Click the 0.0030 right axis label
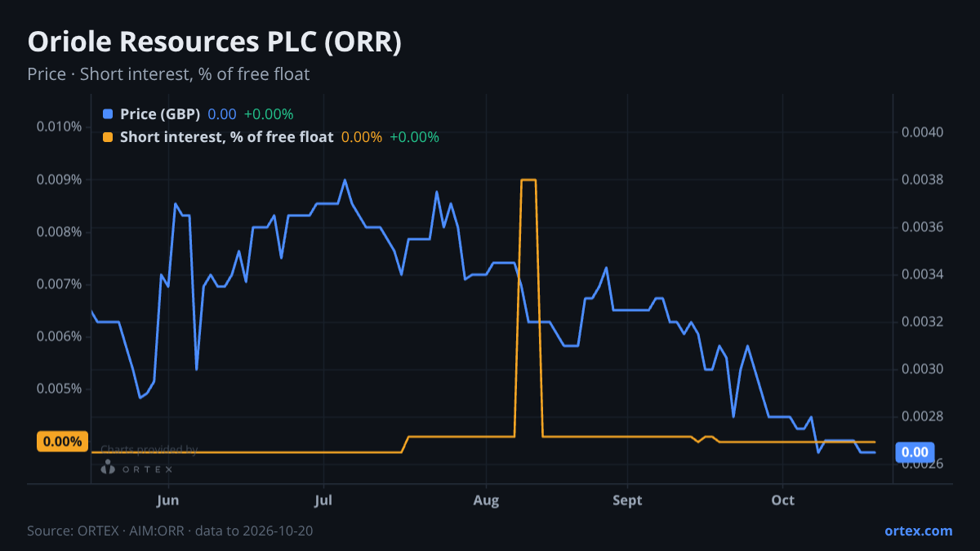 pos(923,369)
